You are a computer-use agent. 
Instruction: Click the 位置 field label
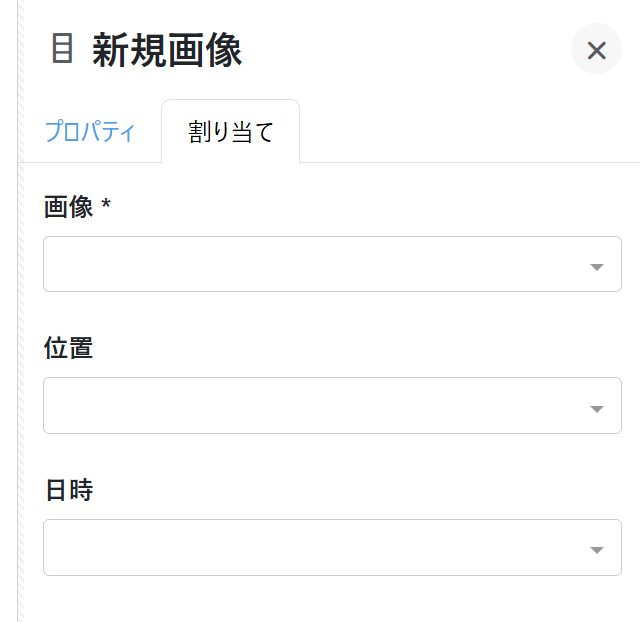[69, 349]
